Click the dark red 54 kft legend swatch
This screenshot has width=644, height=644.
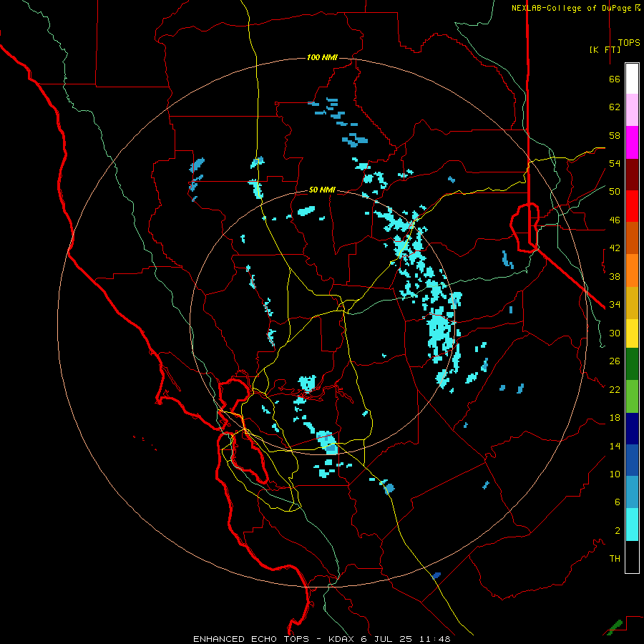point(632,175)
